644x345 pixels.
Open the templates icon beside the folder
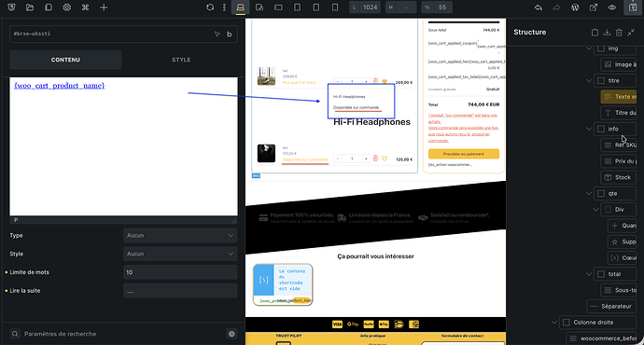tap(49, 7)
